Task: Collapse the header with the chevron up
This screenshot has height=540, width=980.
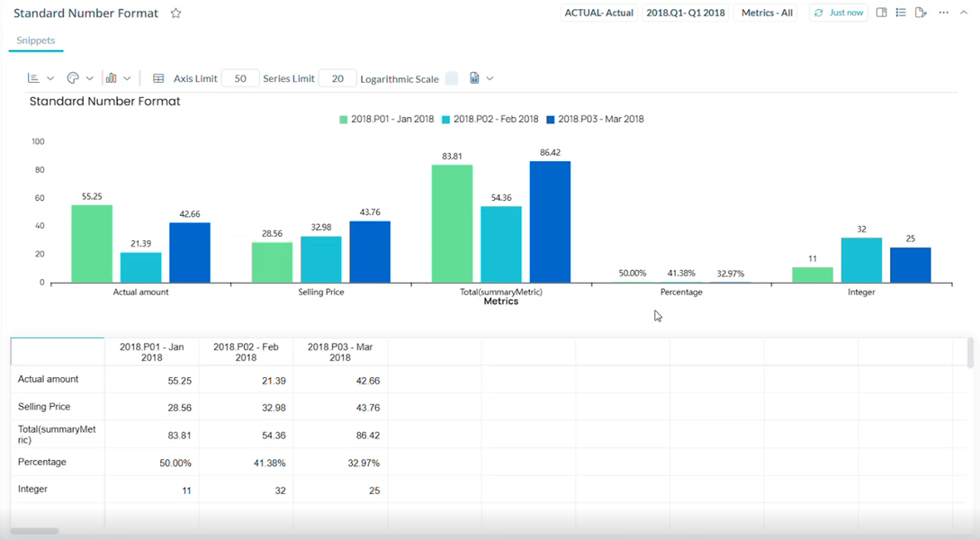Action: tap(964, 13)
